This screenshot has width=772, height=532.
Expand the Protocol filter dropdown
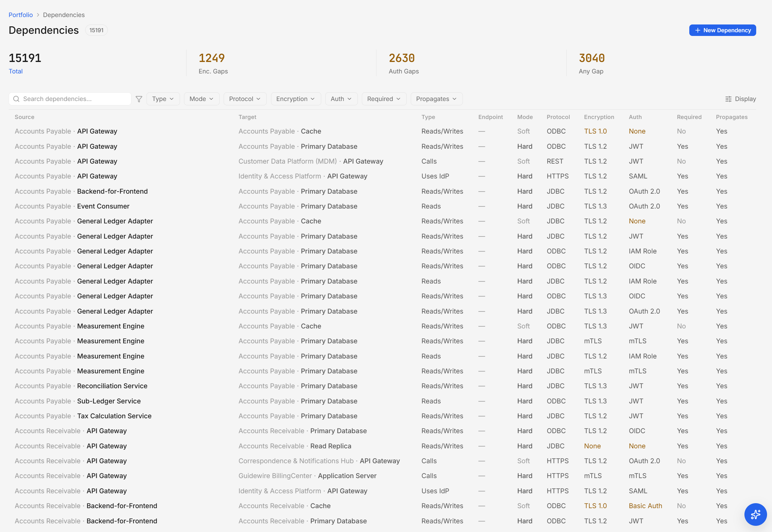coord(245,99)
